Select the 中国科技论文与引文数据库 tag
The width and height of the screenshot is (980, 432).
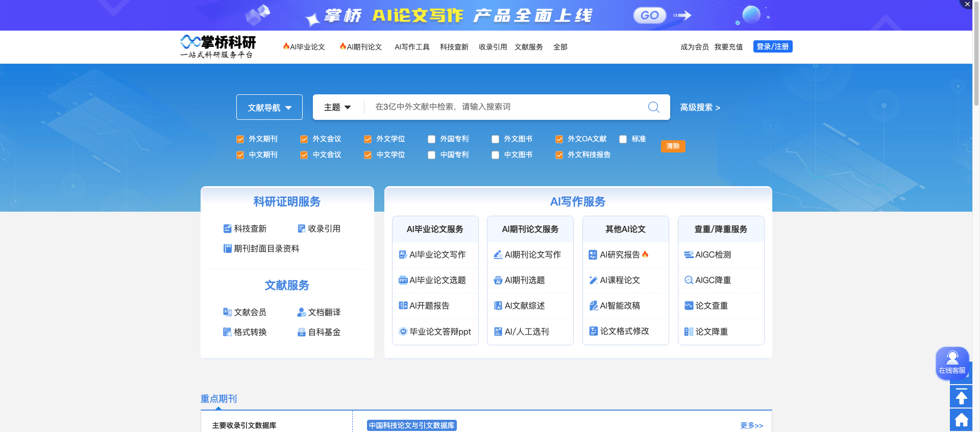coord(412,425)
